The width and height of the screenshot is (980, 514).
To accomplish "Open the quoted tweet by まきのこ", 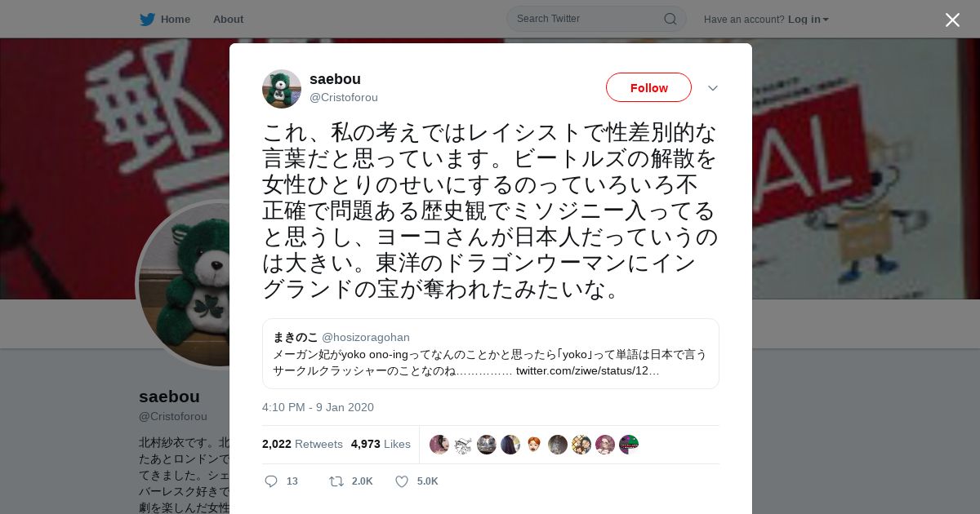I will 491,353.
